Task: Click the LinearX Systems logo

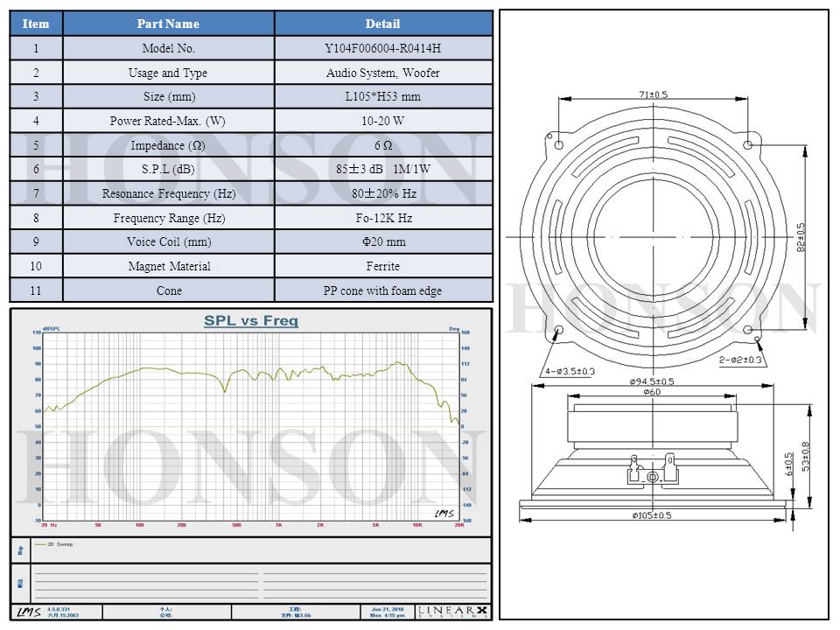Action: (x=453, y=612)
